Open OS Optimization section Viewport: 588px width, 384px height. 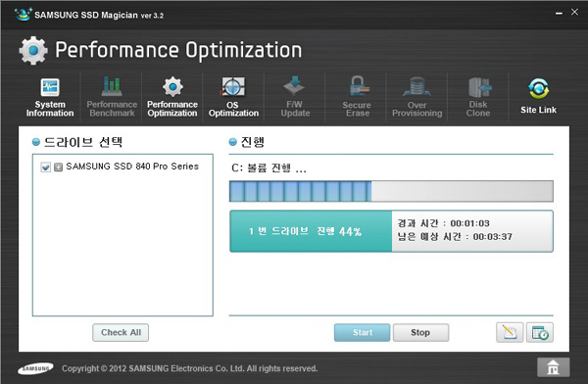tap(233, 97)
